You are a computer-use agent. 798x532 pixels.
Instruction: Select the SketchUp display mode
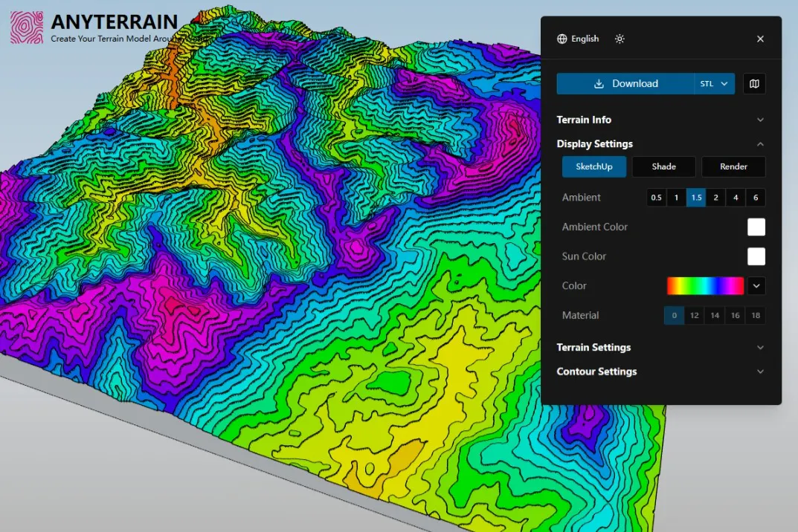[x=594, y=167]
